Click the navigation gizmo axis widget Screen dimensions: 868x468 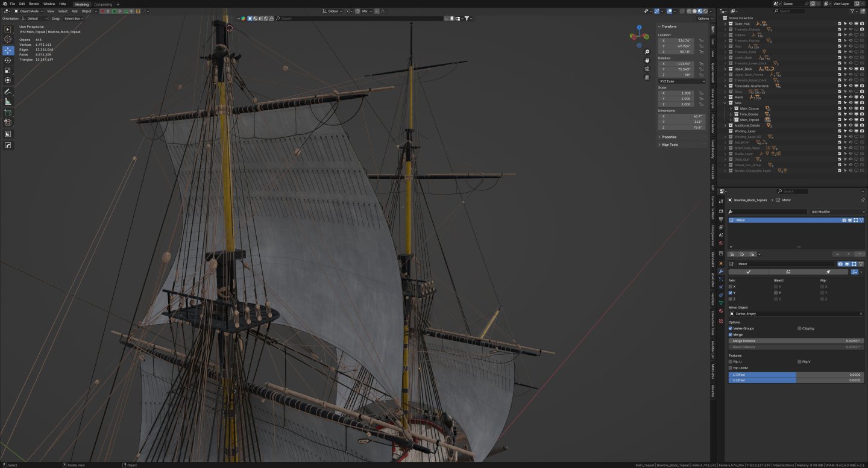(x=639, y=36)
